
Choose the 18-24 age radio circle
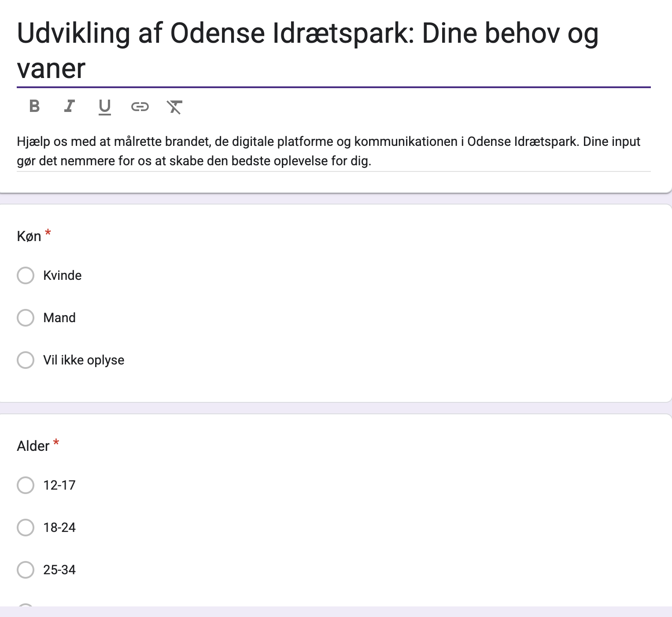[26, 528]
